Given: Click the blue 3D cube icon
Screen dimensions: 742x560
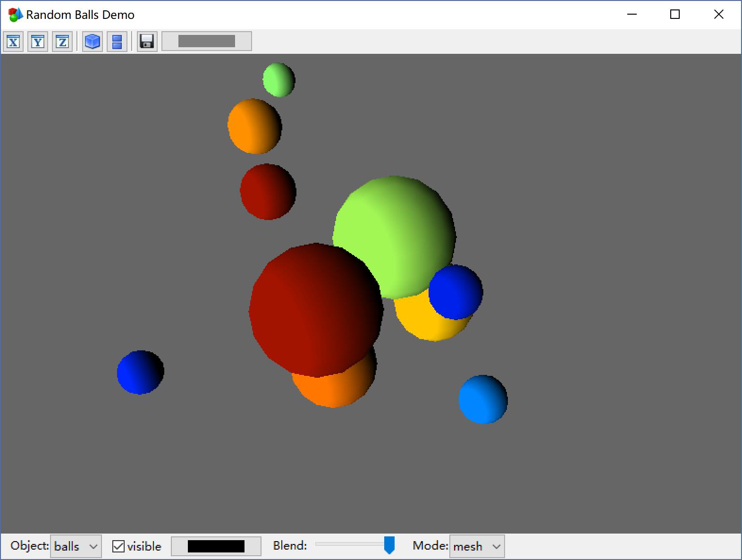Looking at the screenshot, I should (x=92, y=42).
